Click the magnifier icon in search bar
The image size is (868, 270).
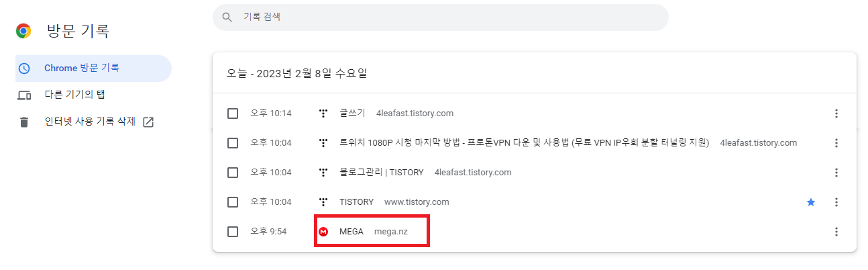coord(227,17)
